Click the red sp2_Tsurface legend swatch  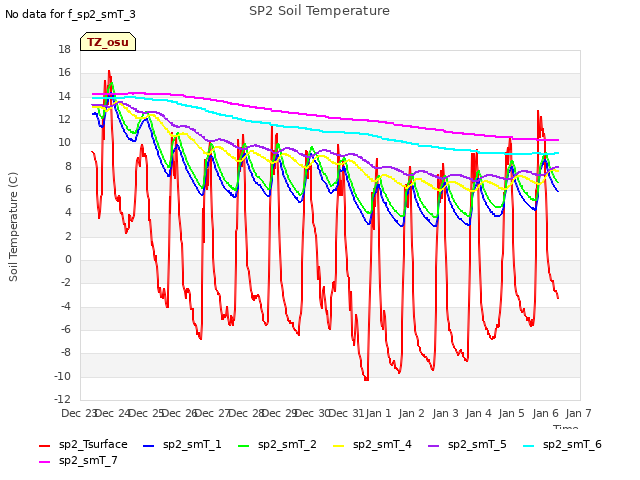44,445
